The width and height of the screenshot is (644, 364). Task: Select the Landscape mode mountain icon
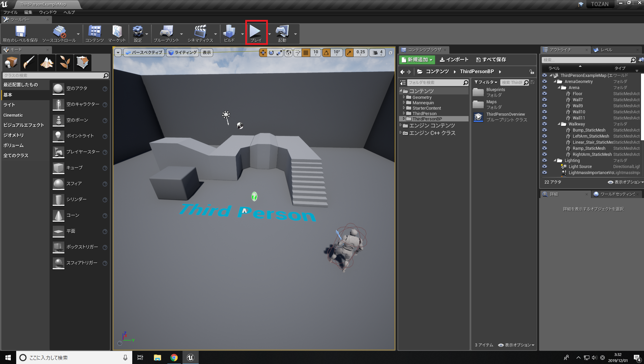47,62
